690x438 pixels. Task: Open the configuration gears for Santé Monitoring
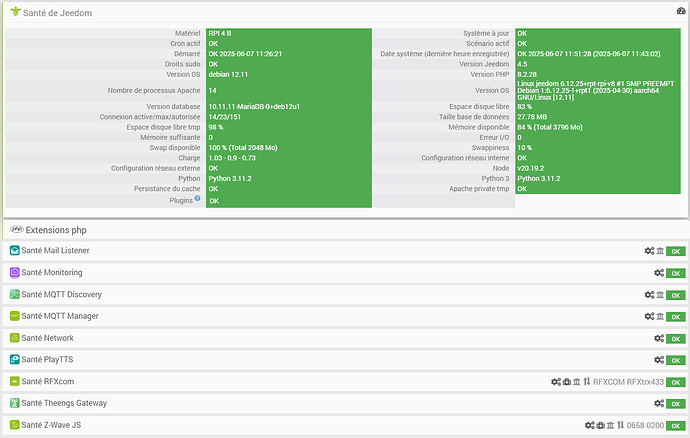tap(659, 273)
